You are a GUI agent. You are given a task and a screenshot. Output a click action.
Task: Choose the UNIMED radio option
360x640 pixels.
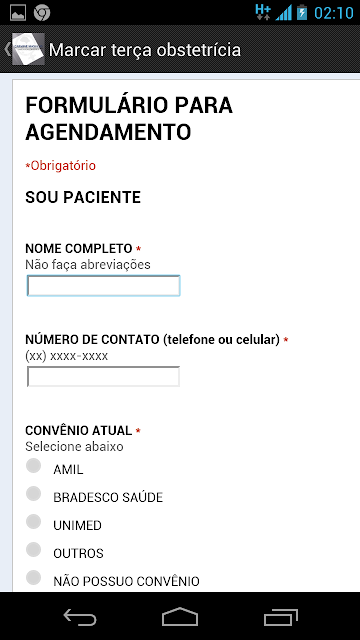tap(33, 521)
